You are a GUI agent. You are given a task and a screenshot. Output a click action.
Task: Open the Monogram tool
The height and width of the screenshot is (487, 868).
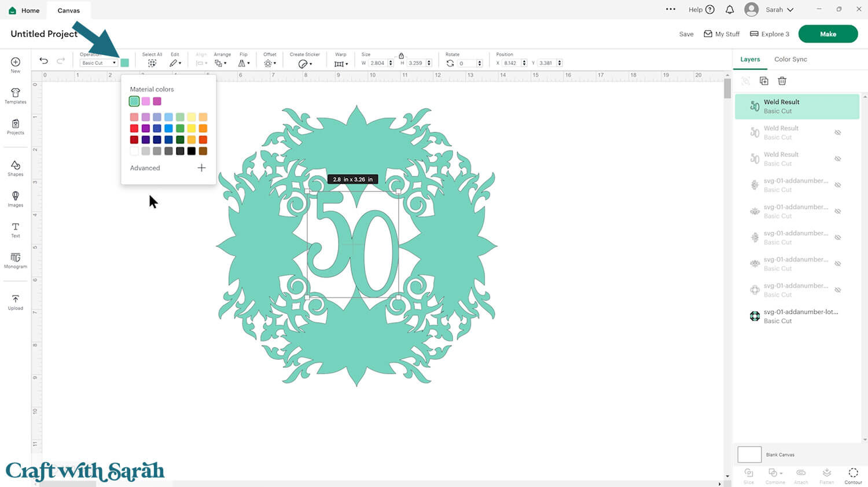click(16, 260)
